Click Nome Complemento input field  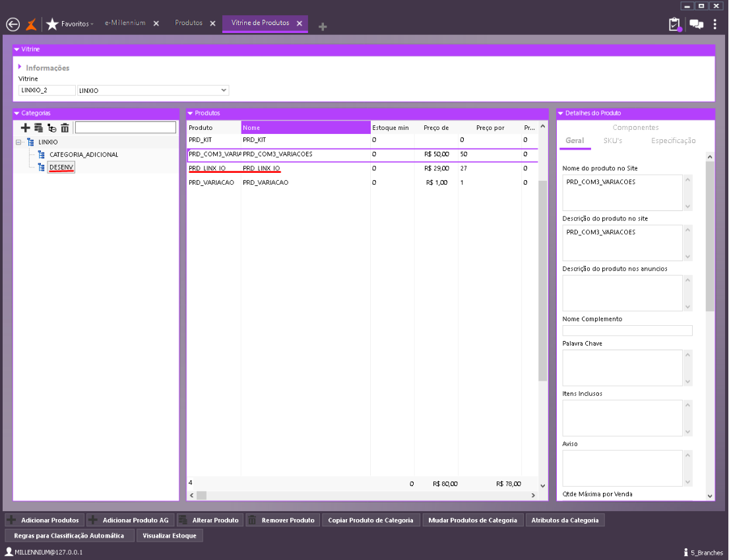(x=627, y=330)
